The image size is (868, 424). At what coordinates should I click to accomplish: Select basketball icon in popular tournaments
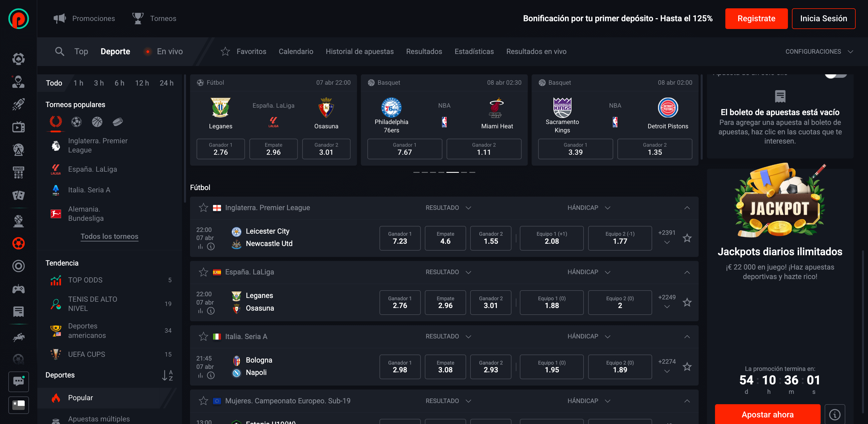tap(97, 122)
